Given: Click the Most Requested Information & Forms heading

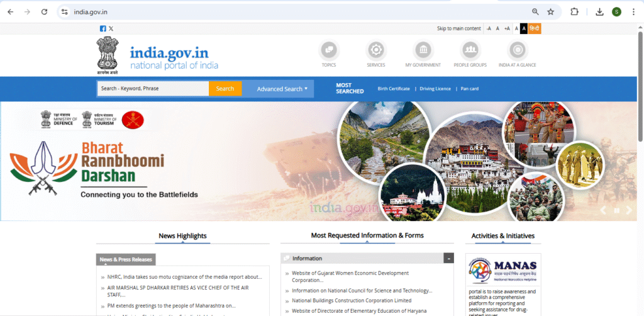Looking at the screenshot, I should [367, 235].
